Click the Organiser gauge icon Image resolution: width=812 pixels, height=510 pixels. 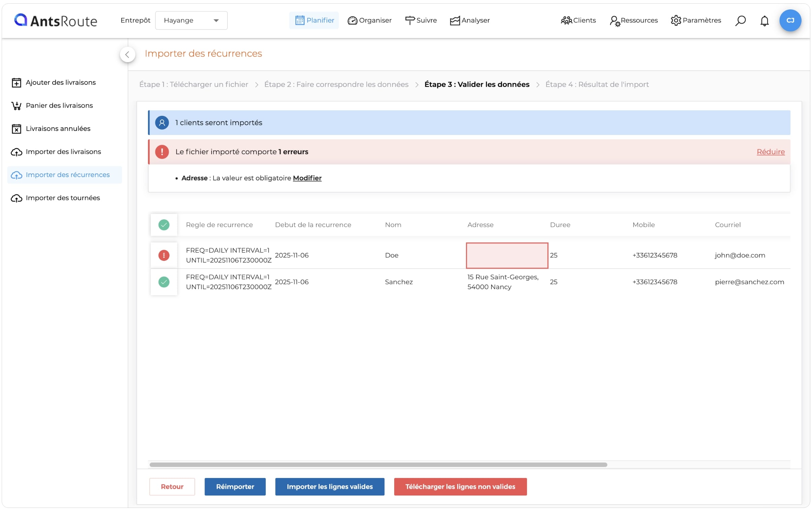coord(352,21)
